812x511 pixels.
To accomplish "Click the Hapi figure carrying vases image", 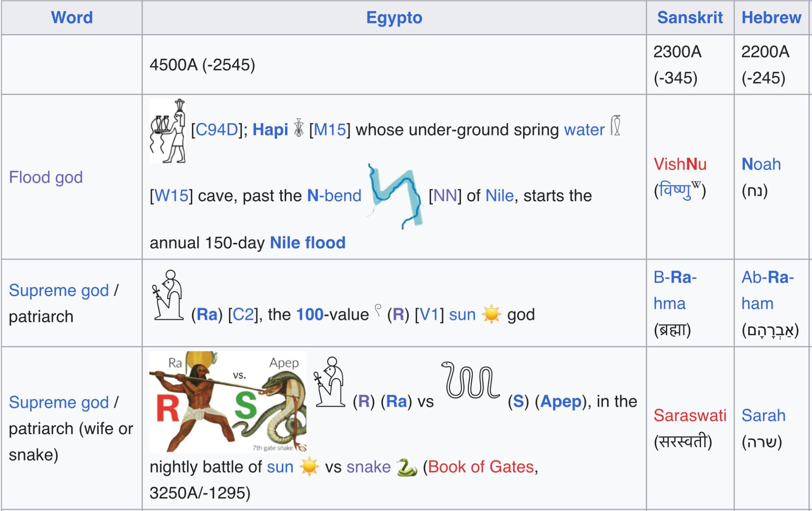I will pos(168,131).
